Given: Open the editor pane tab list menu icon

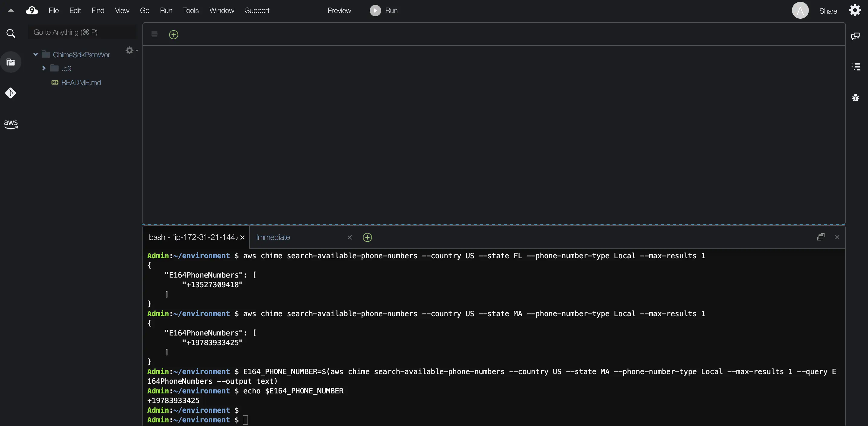Looking at the screenshot, I should coord(154,34).
